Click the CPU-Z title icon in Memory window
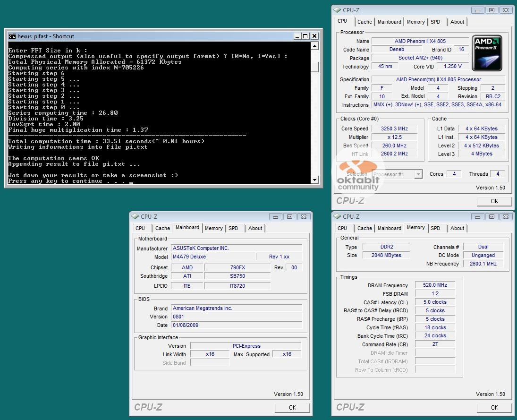Viewport: 517px width, 420px height. 337,217
